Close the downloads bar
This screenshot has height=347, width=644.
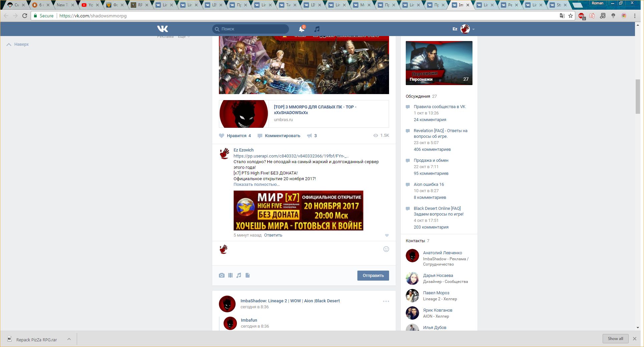click(x=635, y=339)
